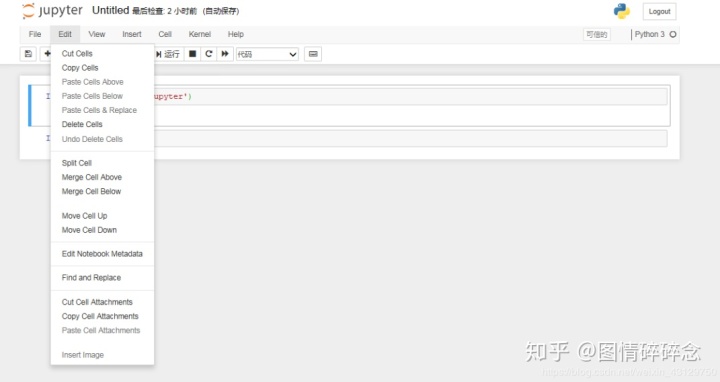Open the Help menu
The height and width of the screenshot is (382, 720).
pos(236,34)
